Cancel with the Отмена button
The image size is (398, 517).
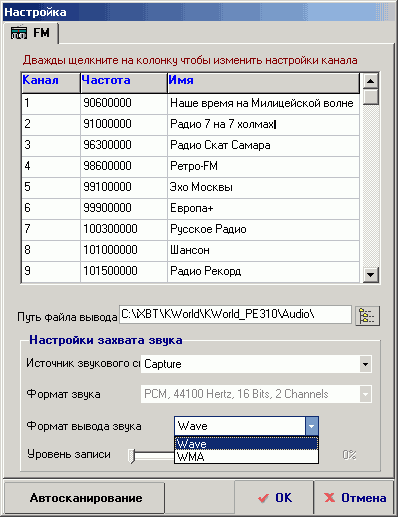(355, 498)
